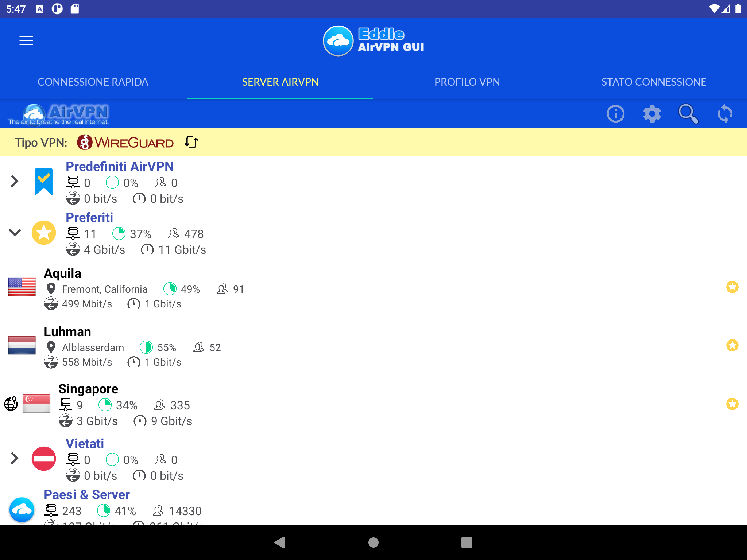Open Paesi & Server heading
Image resolution: width=747 pixels, height=560 pixels.
(87, 495)
